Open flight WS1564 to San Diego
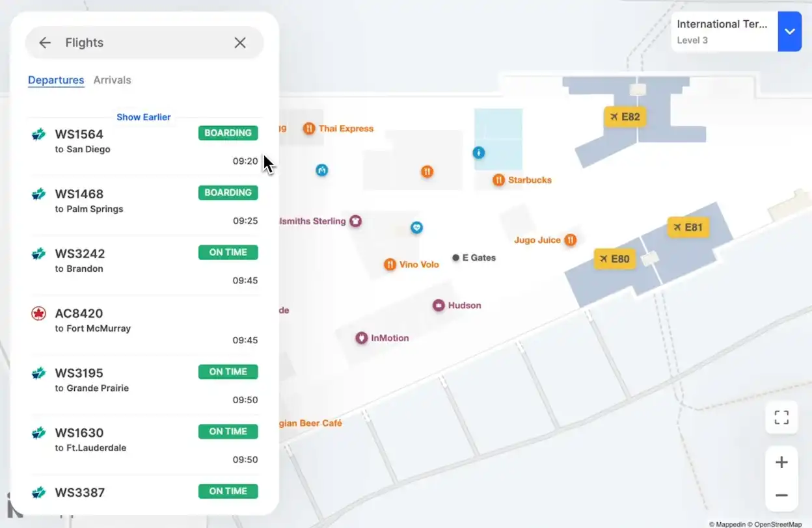The image size is (812, 528). pyautogui.click(x=144, y=147)
